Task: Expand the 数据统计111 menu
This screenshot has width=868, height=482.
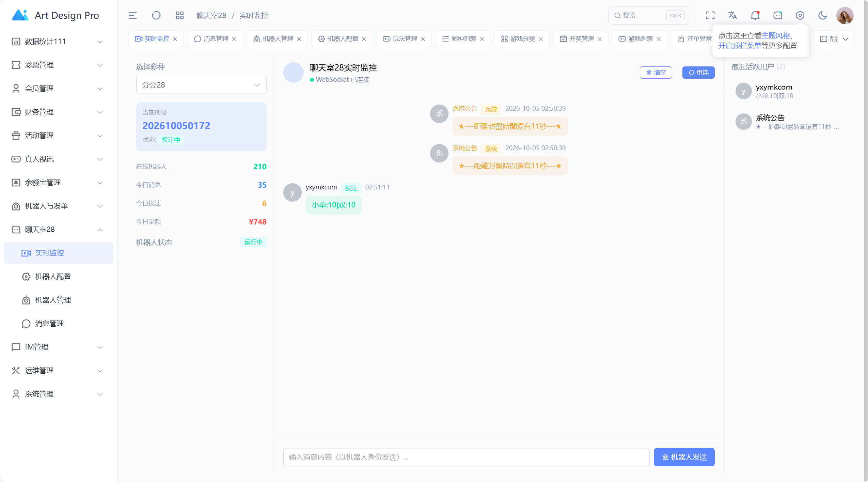Action: pyautogui.click(x=59, y=42)
